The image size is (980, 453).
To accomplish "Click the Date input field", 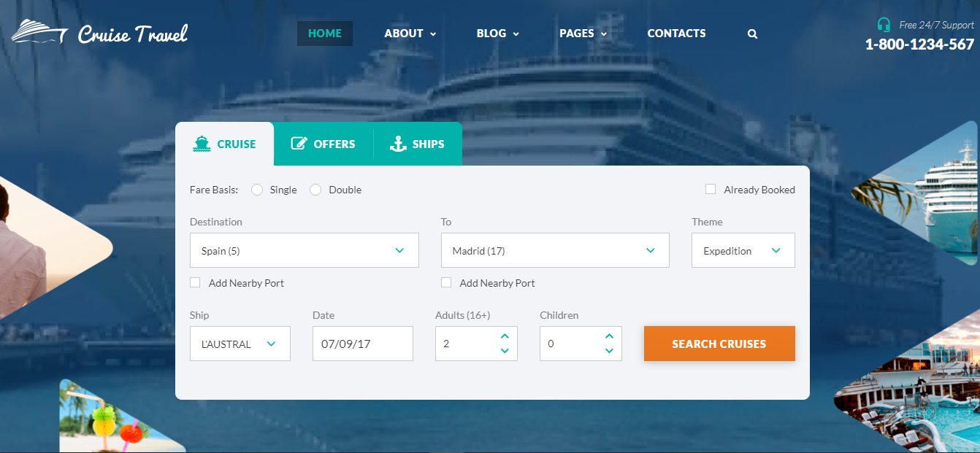I will (x=362, y=344).
